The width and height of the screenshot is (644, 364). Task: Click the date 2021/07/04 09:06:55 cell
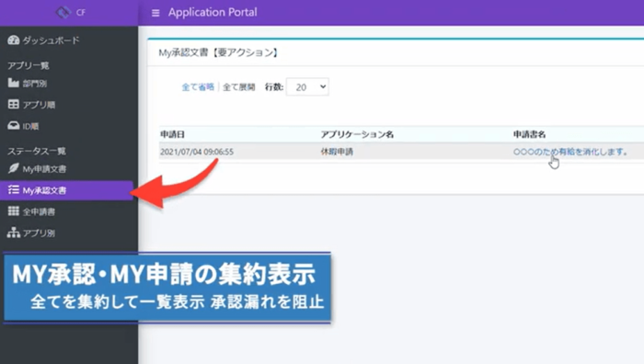197,152
